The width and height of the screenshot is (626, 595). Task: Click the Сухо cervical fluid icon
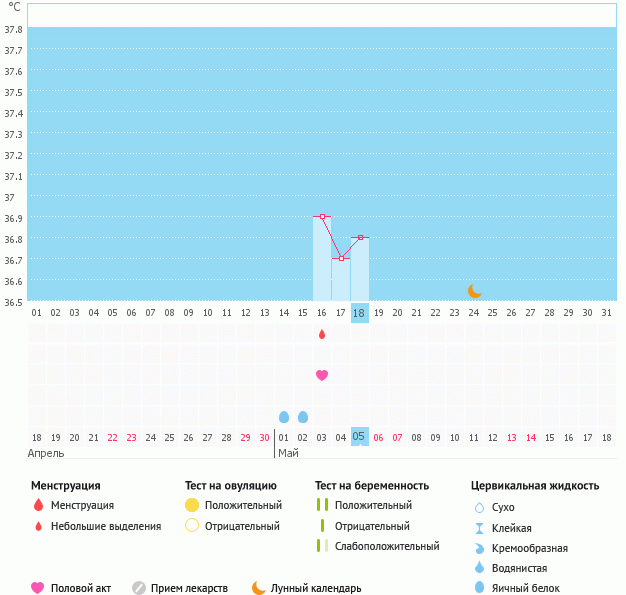coord(480,508)
